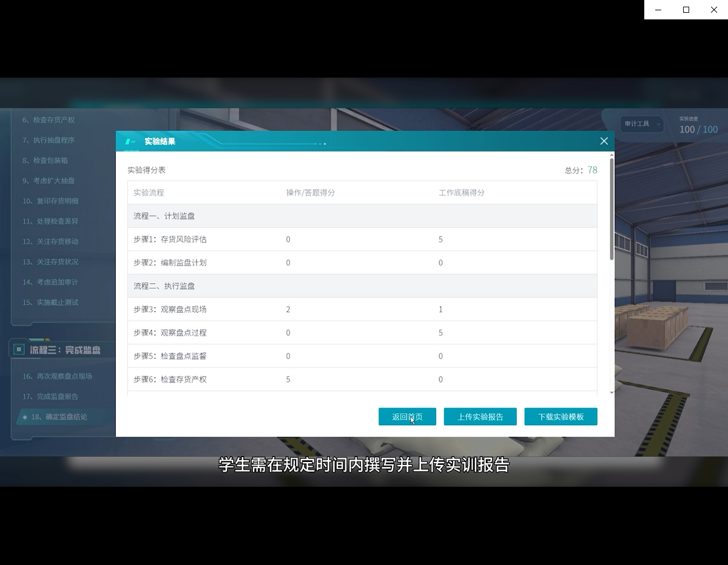The height and width of the screenshot is (565, 728).
Task: Click the 步骤2：编制监盘计划 row
Action: 362,262
